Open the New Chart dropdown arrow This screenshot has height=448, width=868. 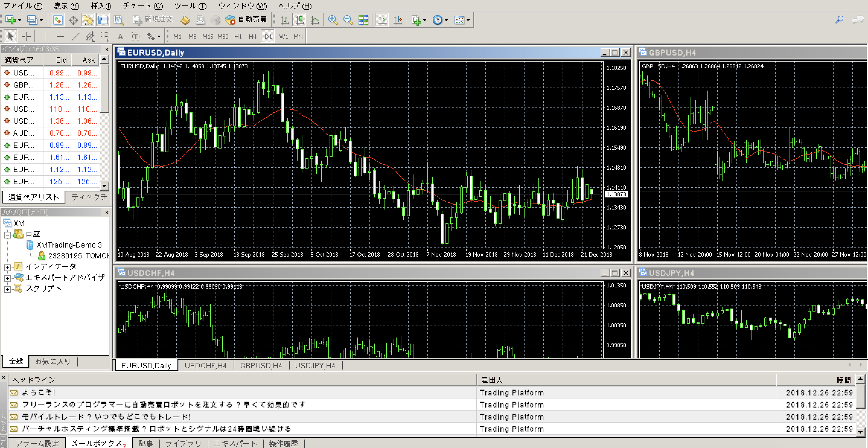(20, 20)
